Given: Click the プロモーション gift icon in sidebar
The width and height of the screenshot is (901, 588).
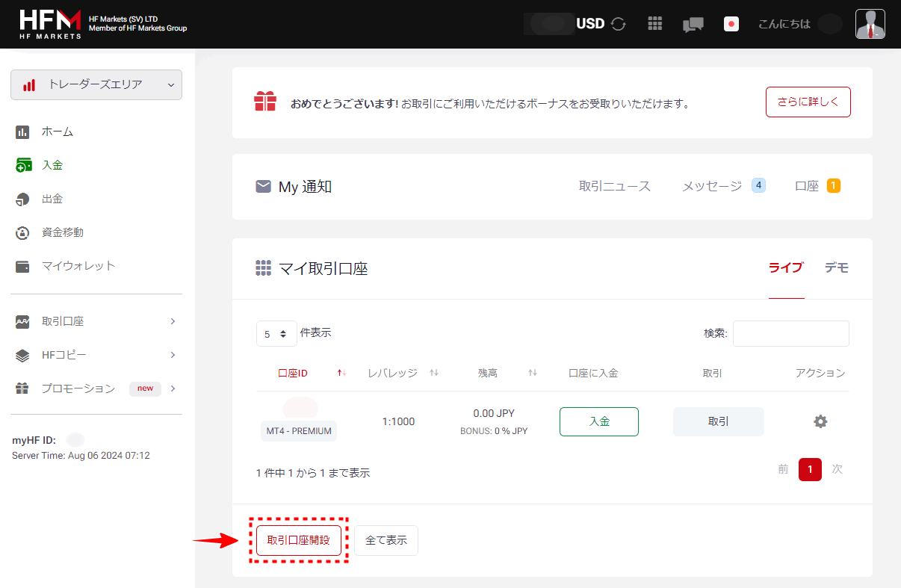Looking at the screenshot, I should point(22,389).
